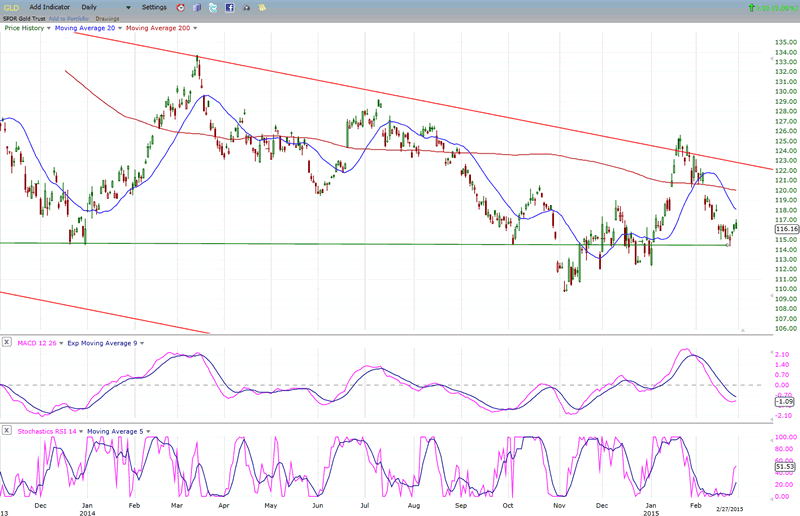
Task: Share chart via Twitter bird icon
Action: [215, 7]
